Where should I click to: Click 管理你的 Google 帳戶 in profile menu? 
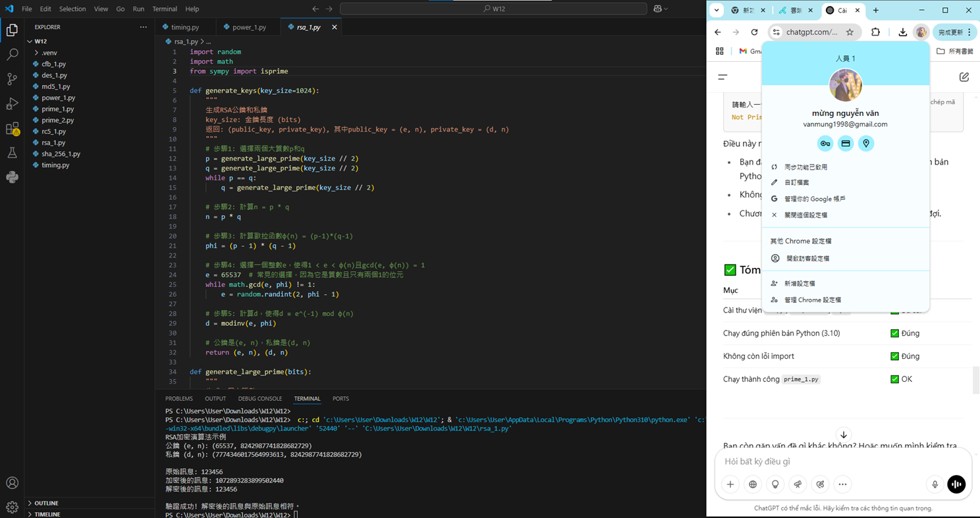pyautogui.click(x=815, y=199)
